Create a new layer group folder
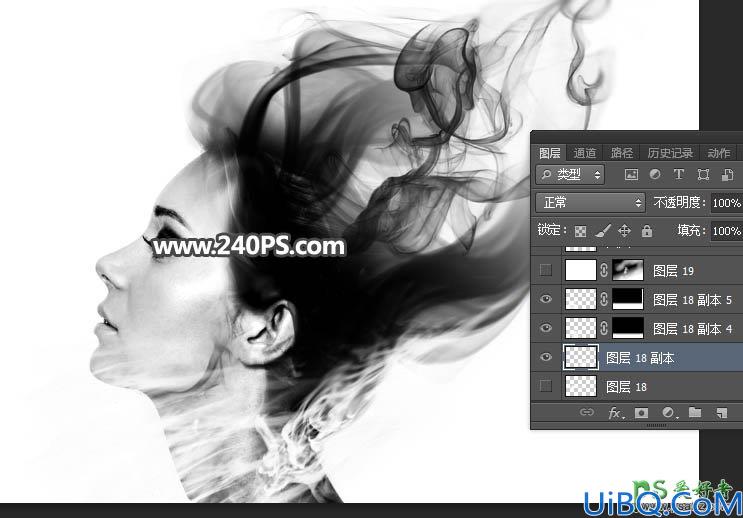Image resolution: width=743 pixels, height=518 pixels. (x=695, y=412)
